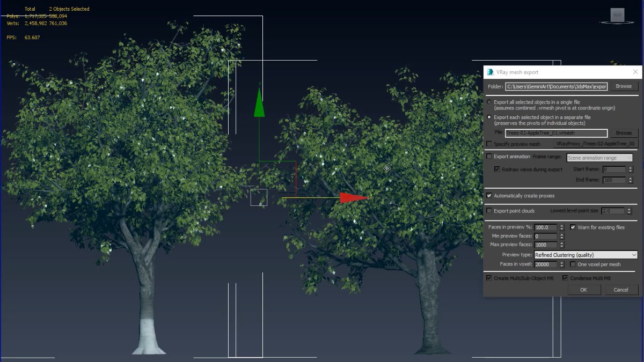Enable 'Export point clouds'
This screenshot has height=362, width=644.
click(489, 210)
